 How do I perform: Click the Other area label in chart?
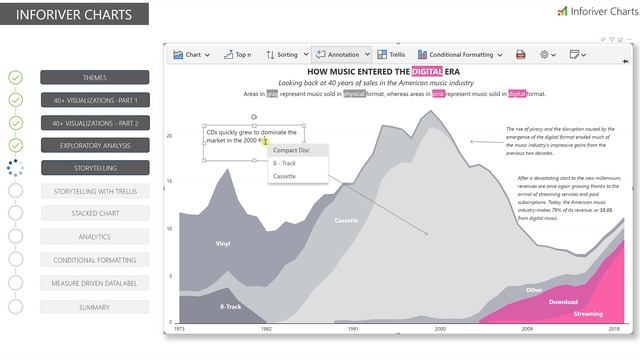tap(534, 290)
